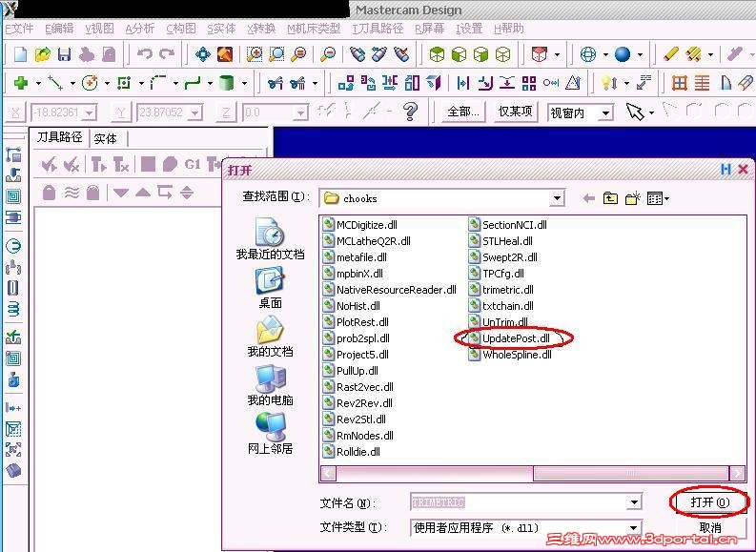756x552 pixels.
Task: Click the 取消 cancel button
Action: [x=710, y=528]
